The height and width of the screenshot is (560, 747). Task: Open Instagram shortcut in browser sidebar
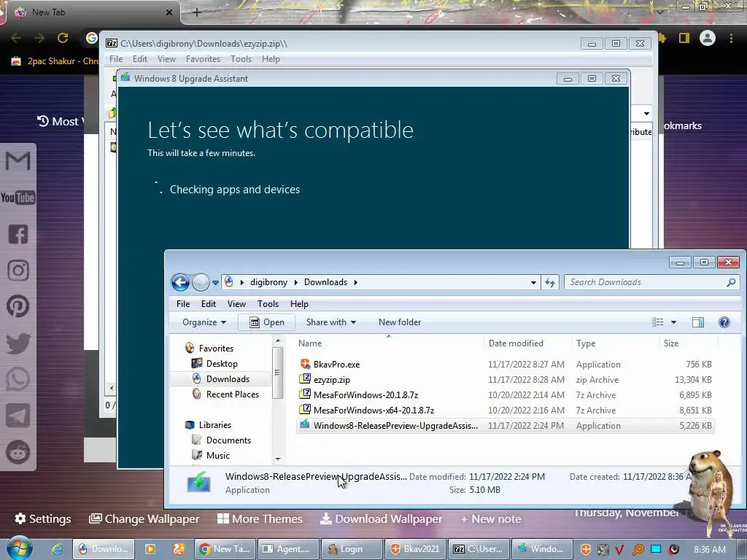[x=18, y=270]
